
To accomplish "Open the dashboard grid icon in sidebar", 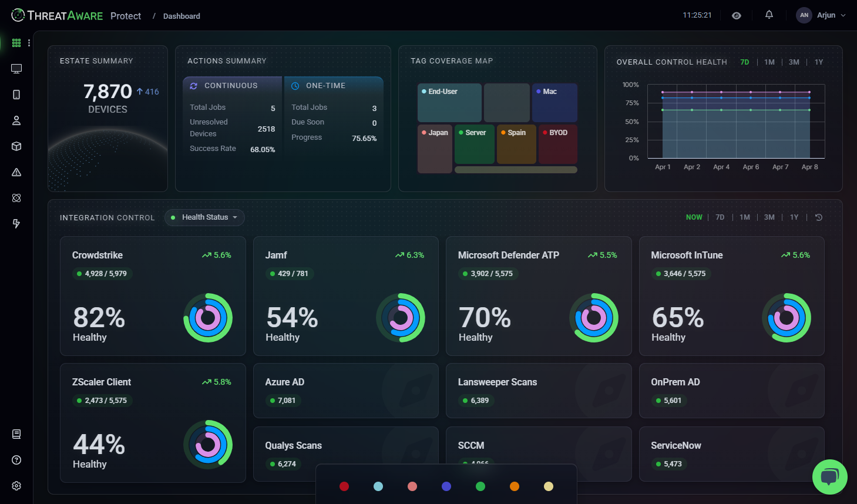I will tap(16, 43).
